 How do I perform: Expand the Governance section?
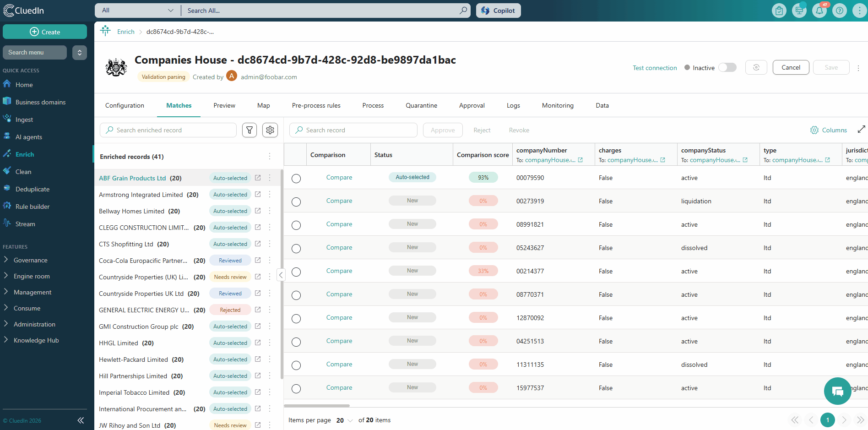pos(31,260)
